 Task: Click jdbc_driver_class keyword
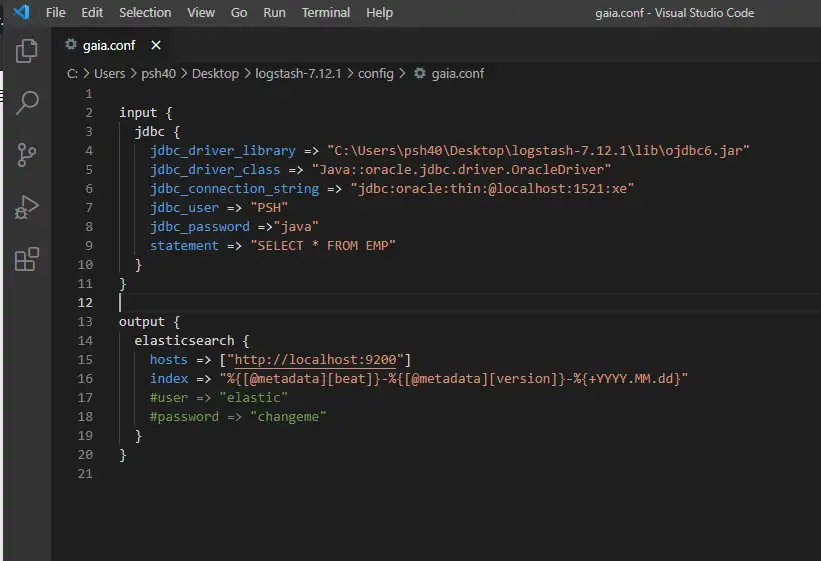[215, 170]
